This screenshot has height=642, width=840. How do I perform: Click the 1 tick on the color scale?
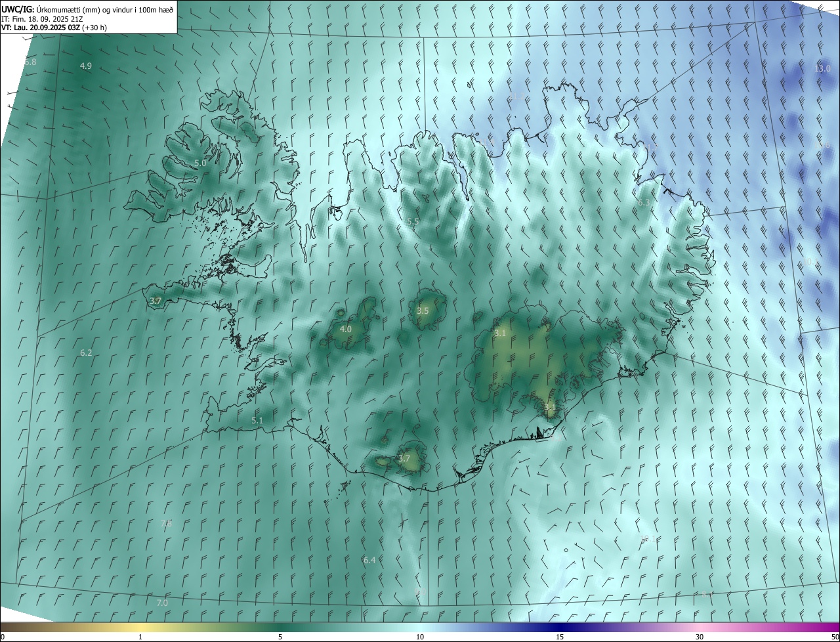coord(140,637)
